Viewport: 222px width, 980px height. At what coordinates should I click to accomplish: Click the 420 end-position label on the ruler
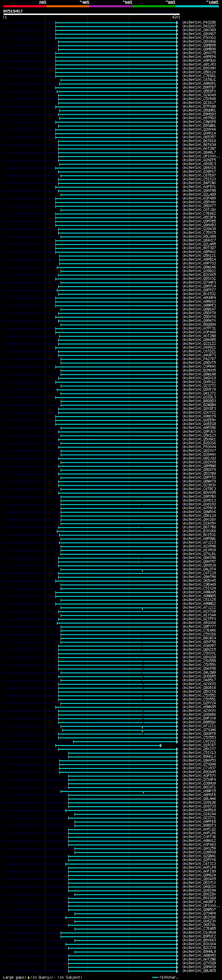point(175,17)
